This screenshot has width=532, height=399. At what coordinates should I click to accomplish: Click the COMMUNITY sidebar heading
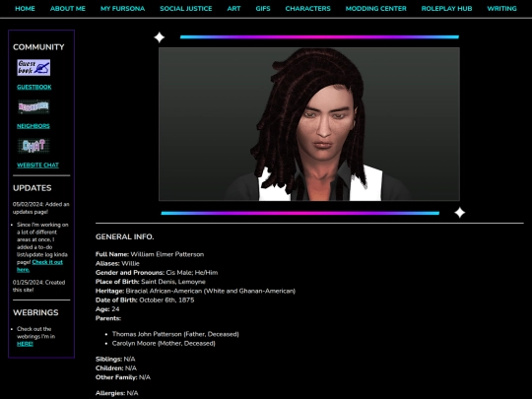point(38,47)
